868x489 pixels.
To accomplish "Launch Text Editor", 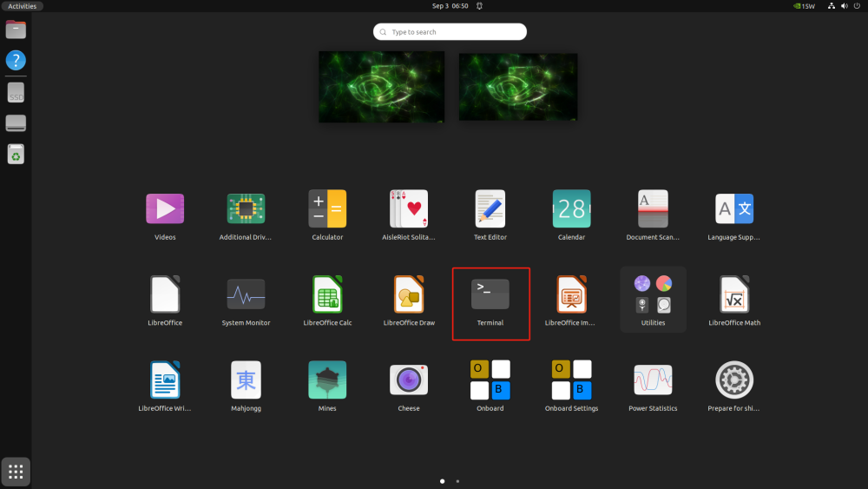I will [x=490, y=209].
